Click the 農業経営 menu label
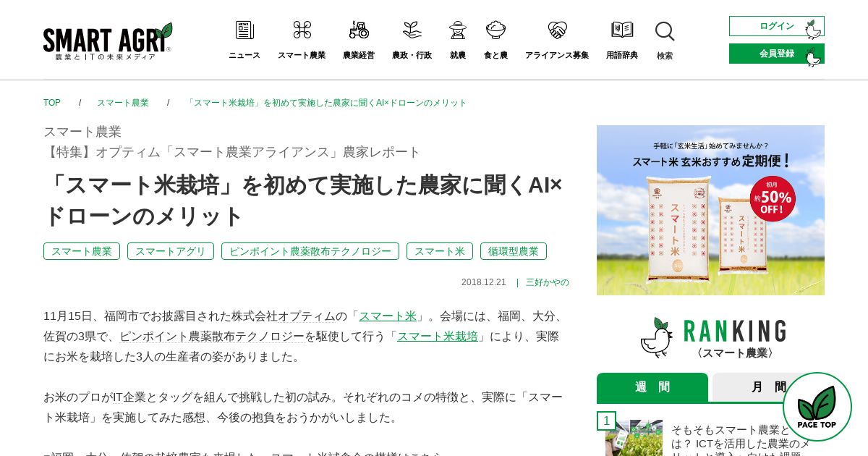868x456 pixels. click(359, 55)
